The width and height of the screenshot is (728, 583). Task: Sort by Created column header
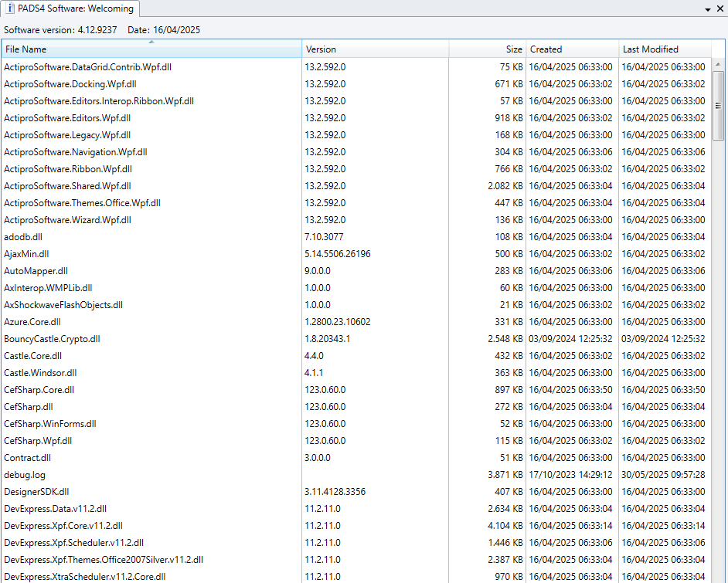pyautogui.click(x=572, y=49)
